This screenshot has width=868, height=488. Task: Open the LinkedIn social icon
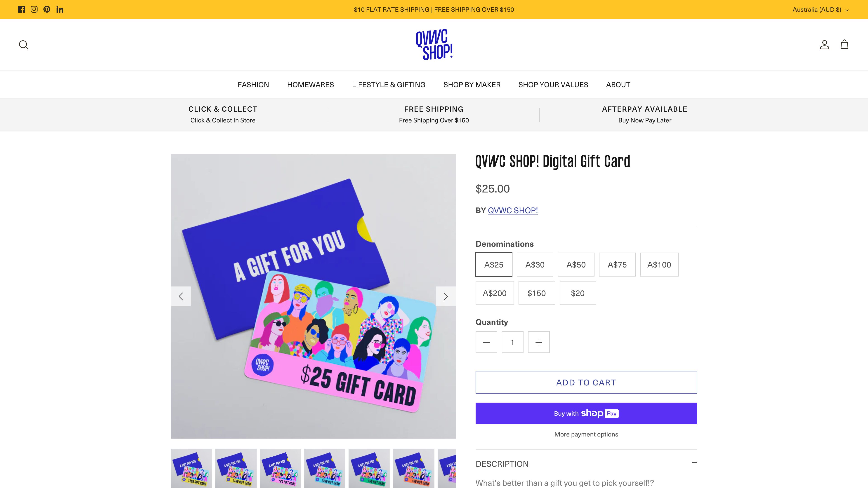60,9
